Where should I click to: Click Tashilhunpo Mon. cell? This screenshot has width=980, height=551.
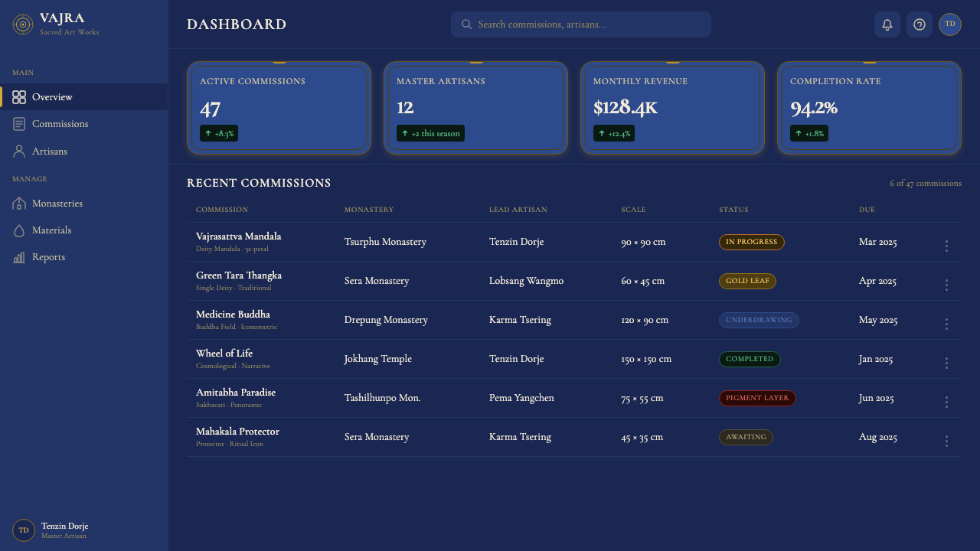coord(382,398)
